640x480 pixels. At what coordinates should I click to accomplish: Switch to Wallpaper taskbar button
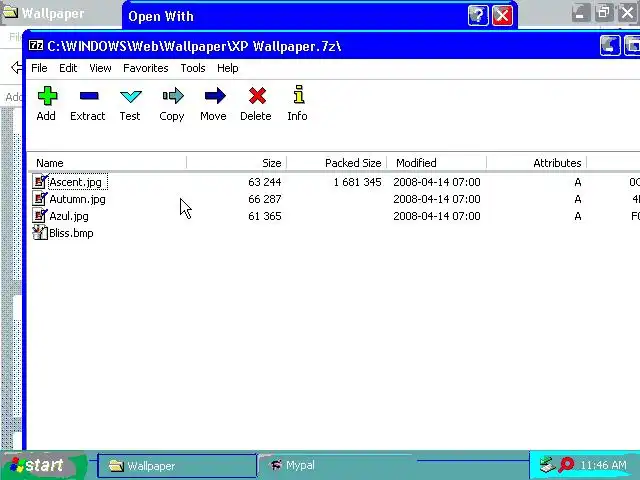coord(177,466)
